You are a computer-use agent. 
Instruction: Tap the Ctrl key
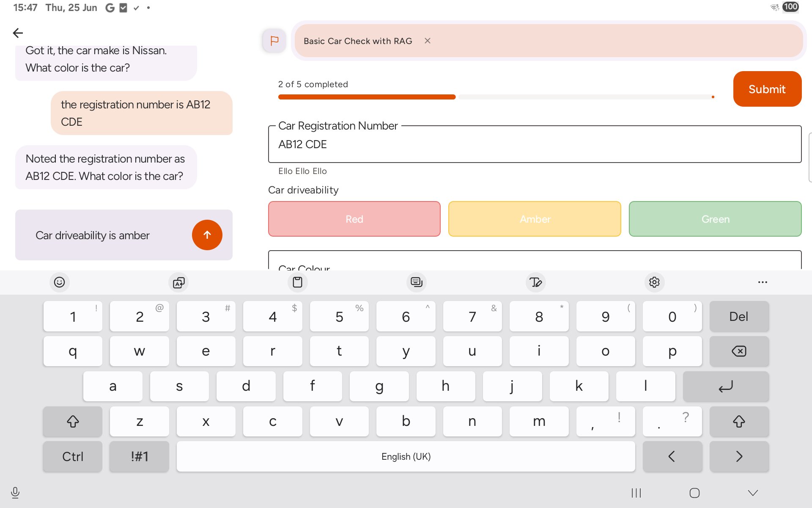click(x=73, y=456)
